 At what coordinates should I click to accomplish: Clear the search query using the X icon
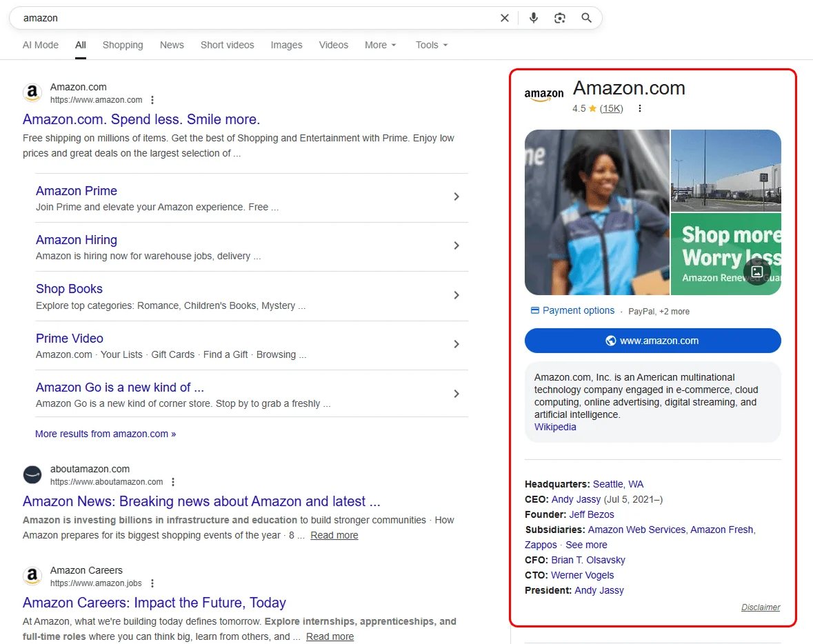504,18
